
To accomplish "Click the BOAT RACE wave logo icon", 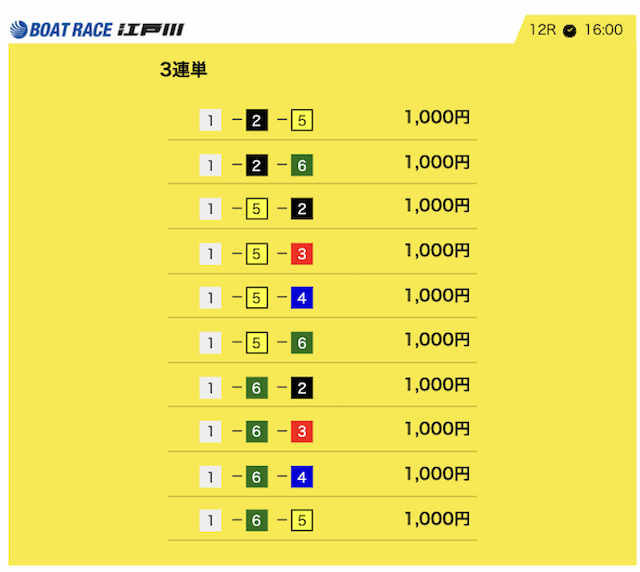I will click(18, 30).
